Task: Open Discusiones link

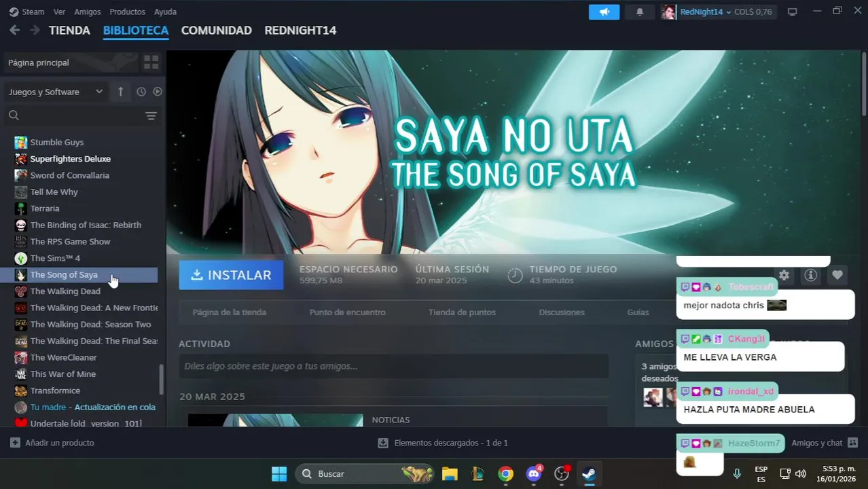Action: pos(562,312)
